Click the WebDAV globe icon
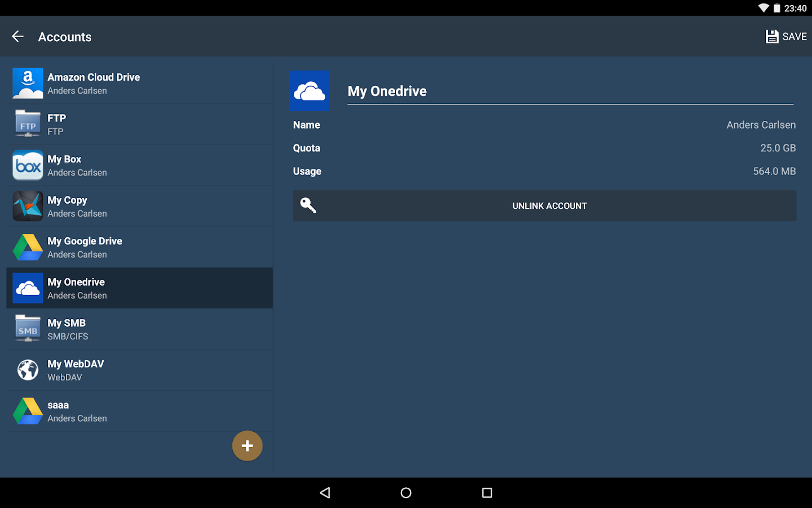This screenshot has height=508, width=812. (x=28, y=370)
